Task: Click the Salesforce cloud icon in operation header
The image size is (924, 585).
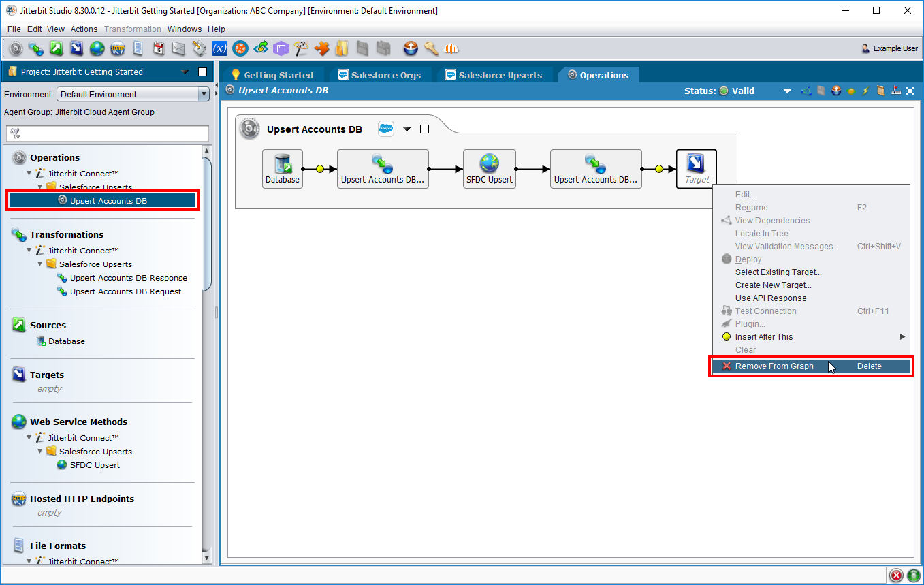Action: pyautogui.click(x=386, y=129)
